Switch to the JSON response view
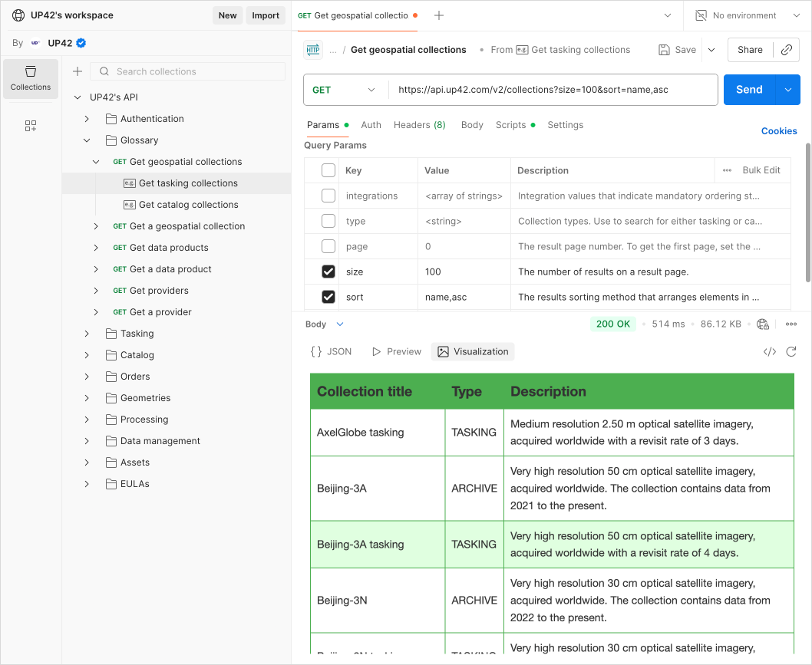The height and width of the screenshot is (665, 812). pos(331,352)
